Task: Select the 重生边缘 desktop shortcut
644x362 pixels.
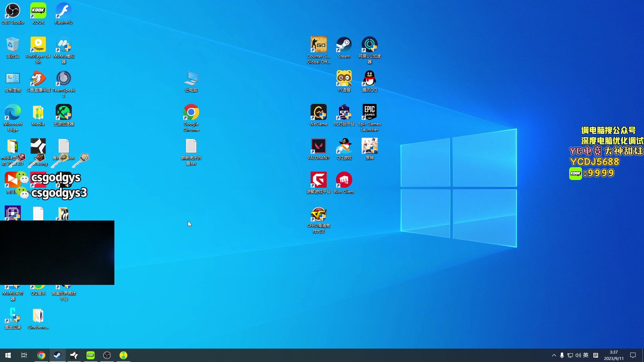Action: [x=13, y=318]
